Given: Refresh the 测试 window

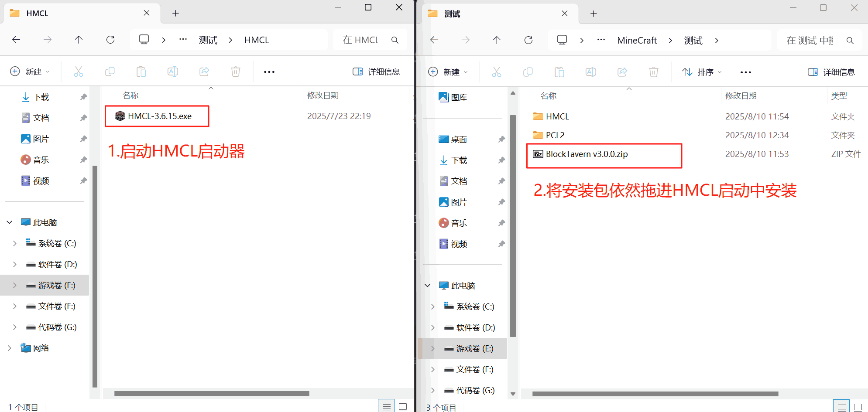Looking at the screenshot, I should click(528, 40).
